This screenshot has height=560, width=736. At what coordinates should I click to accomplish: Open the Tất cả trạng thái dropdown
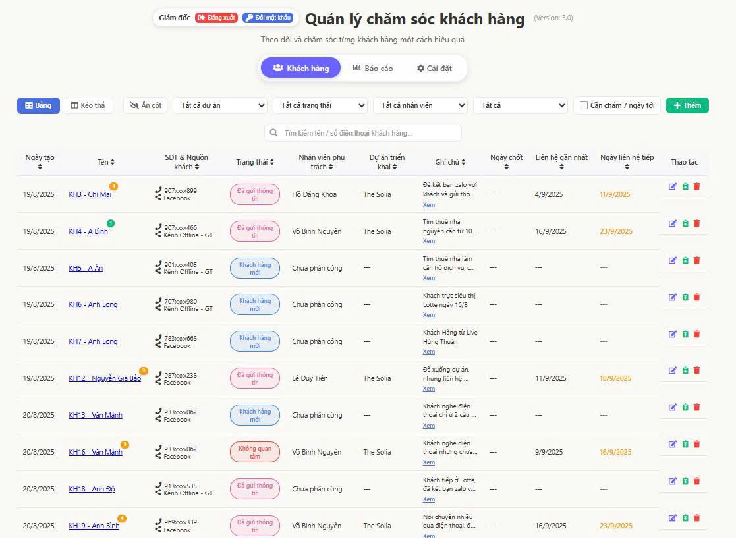[x=320, y=105]
